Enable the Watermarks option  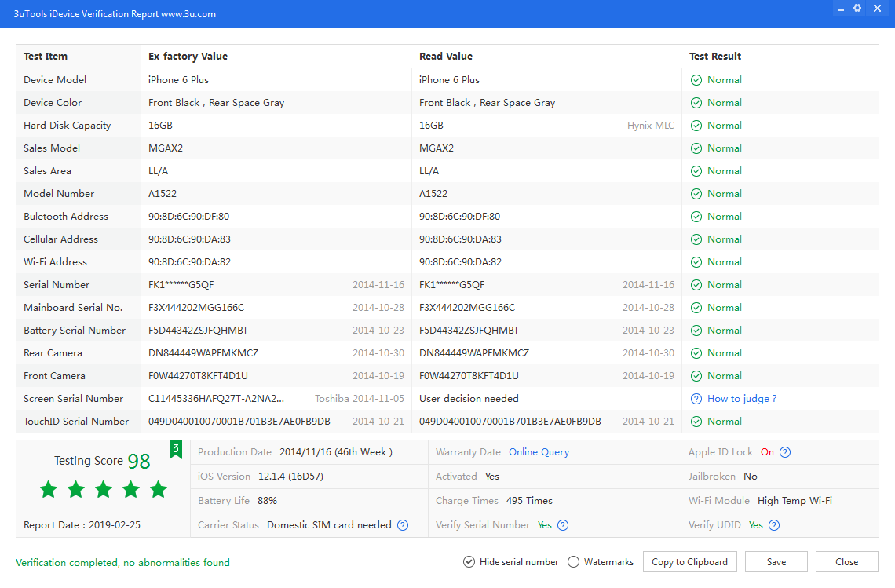pos(573,562)
